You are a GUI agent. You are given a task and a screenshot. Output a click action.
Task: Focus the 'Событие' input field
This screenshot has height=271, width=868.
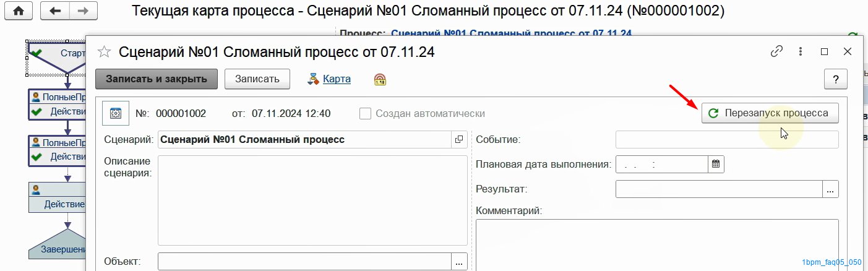tap(727, 139)
